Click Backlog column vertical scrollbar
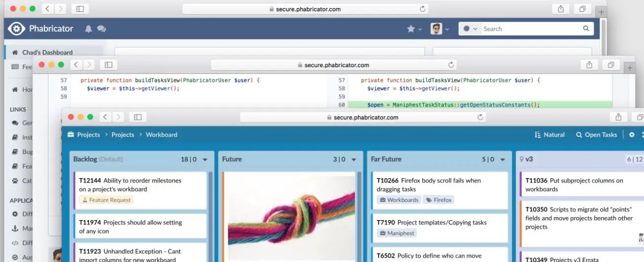Screen dimensions: 644x262 pyautogui.click(x=210, y=217)
